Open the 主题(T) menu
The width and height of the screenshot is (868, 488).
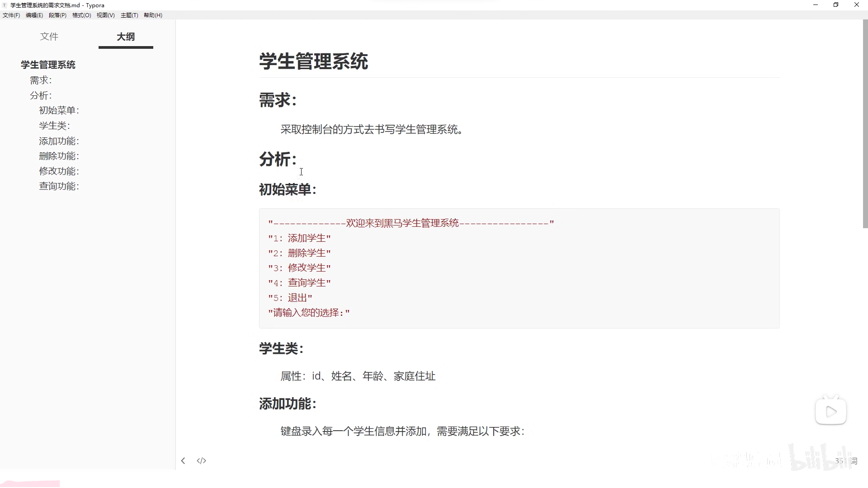[x=129, y=15]
